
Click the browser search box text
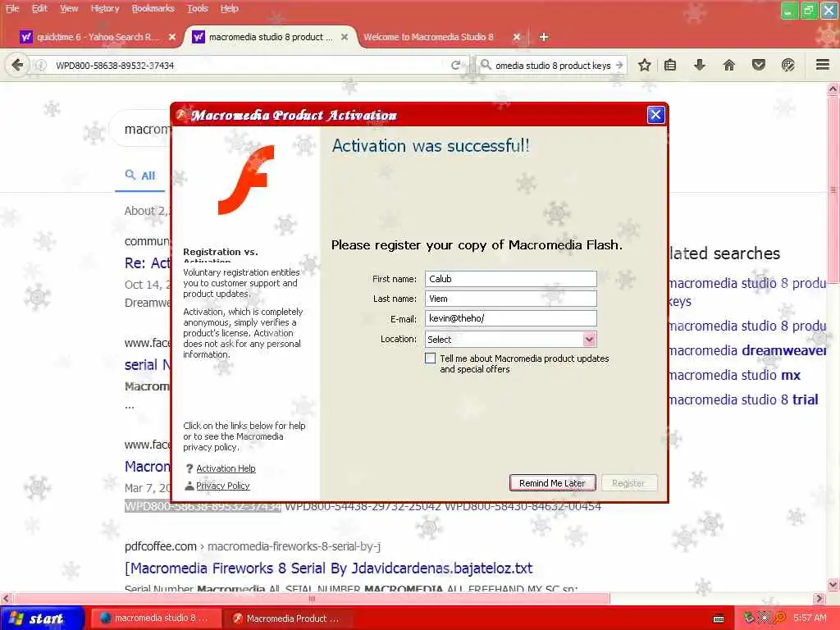click(553, 66)
